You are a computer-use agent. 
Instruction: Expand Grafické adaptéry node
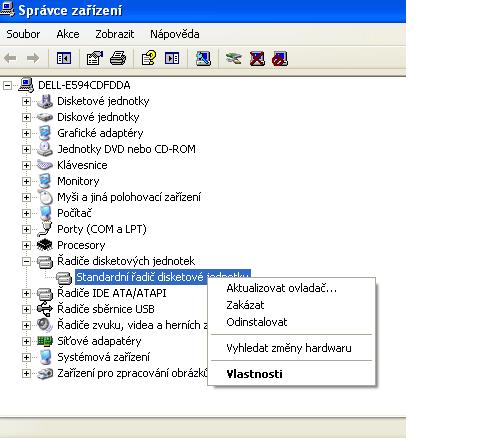click(26, 133)
